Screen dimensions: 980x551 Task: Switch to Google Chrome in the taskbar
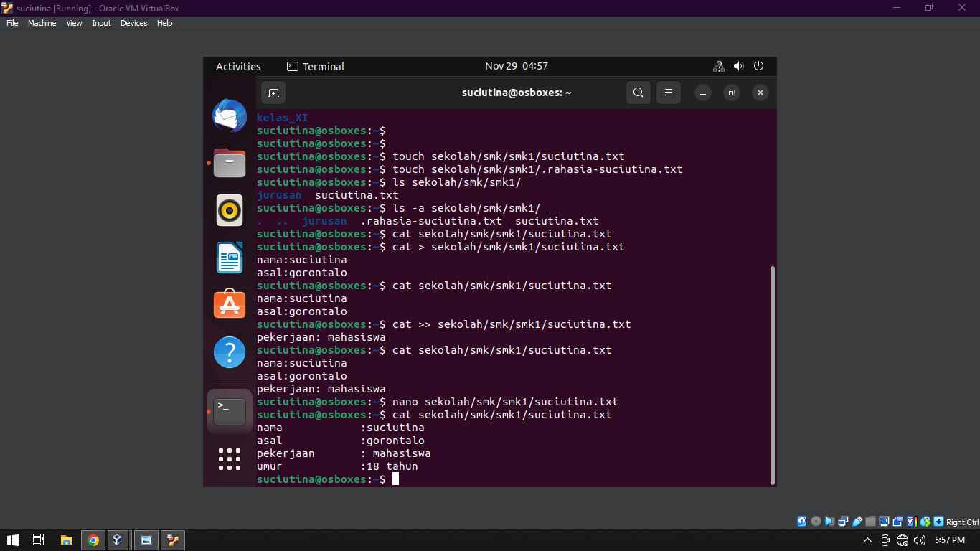[x=93, y=540]
